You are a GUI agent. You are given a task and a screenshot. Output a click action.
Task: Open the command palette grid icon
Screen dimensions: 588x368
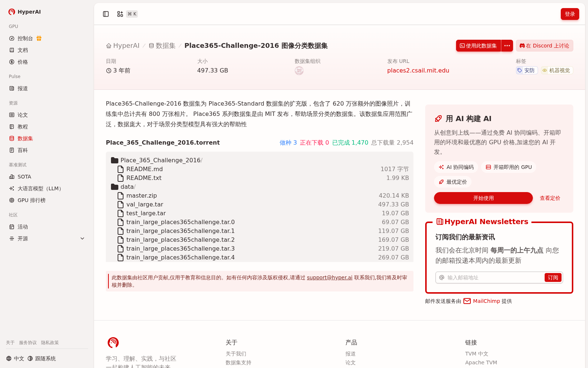tap(120, 14)
